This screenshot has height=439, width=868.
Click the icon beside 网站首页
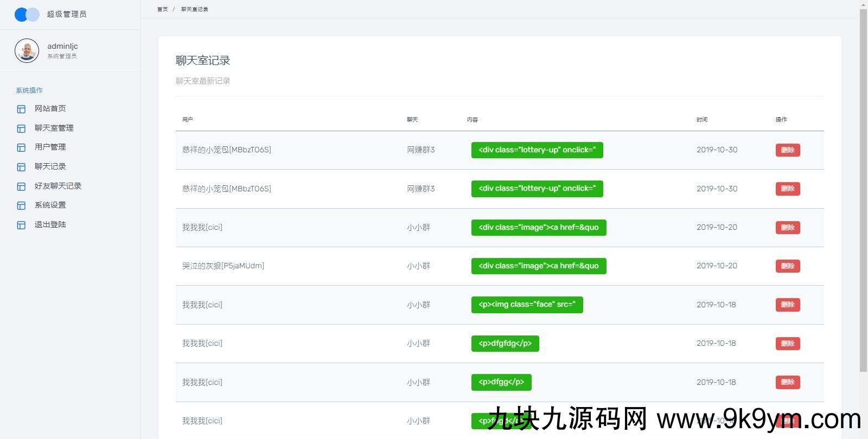point(21,109)
